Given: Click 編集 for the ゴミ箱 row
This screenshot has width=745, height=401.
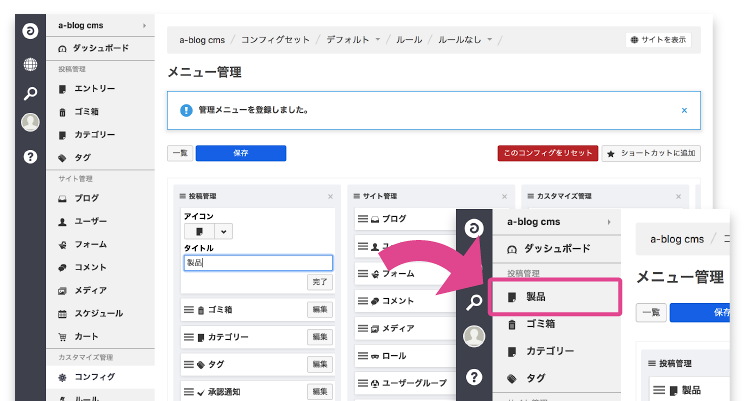Looking at the screenshot, I should [320, 310].
